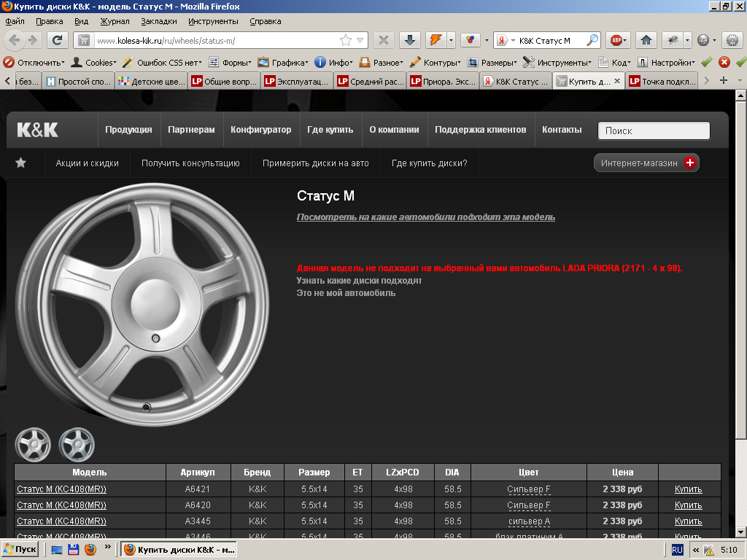Click Примерить диски на авто link
The width and height of the screenshot is (747, 560).
[315, 163]
